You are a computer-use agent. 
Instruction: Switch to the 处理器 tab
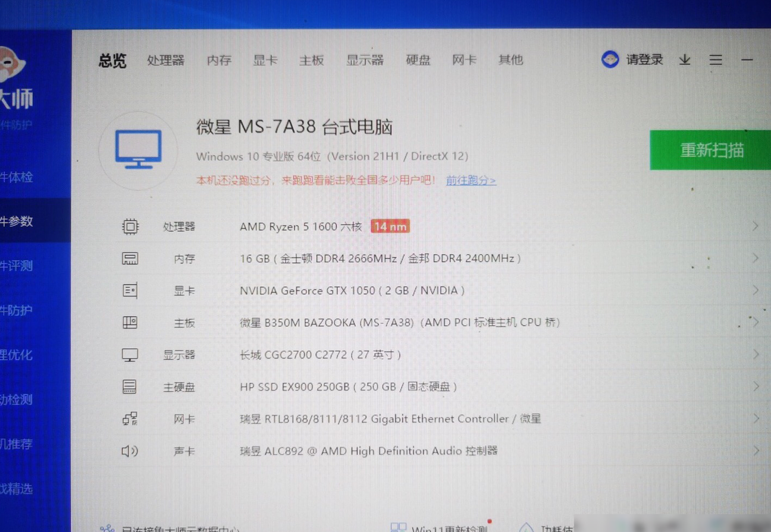pos(166,60)
